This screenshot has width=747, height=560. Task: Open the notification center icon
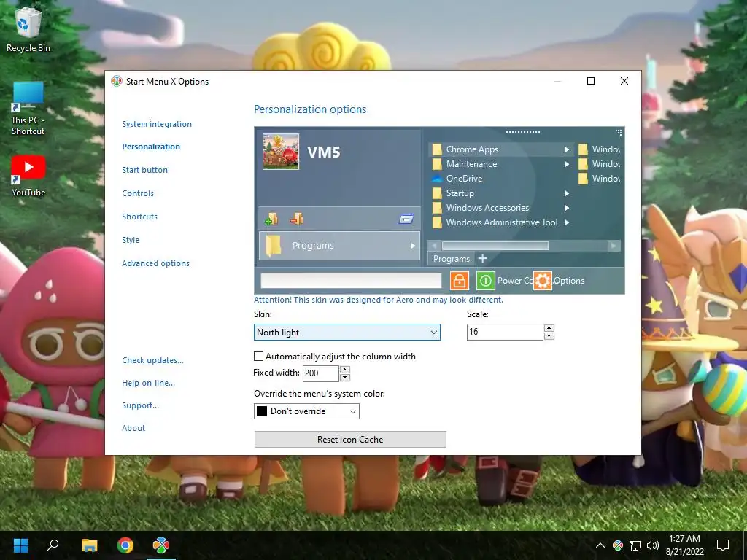(x=723, y=545)
